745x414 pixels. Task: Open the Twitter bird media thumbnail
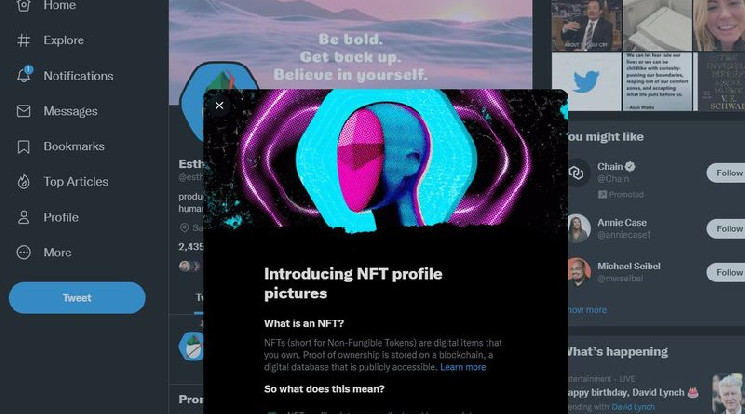(x=586, y=81)
